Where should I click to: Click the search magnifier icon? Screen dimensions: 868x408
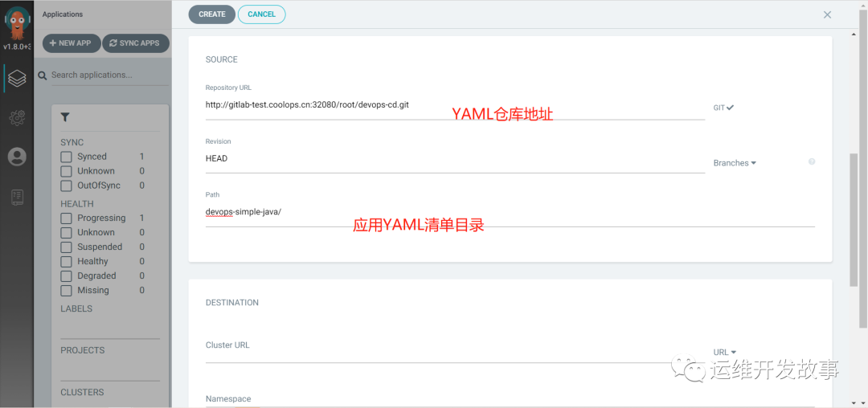point(43,75)
